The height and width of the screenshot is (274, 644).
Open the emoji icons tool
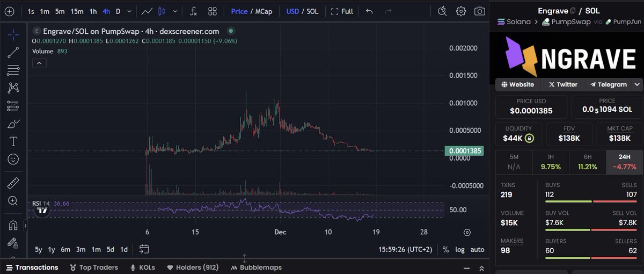click(13, 159)
